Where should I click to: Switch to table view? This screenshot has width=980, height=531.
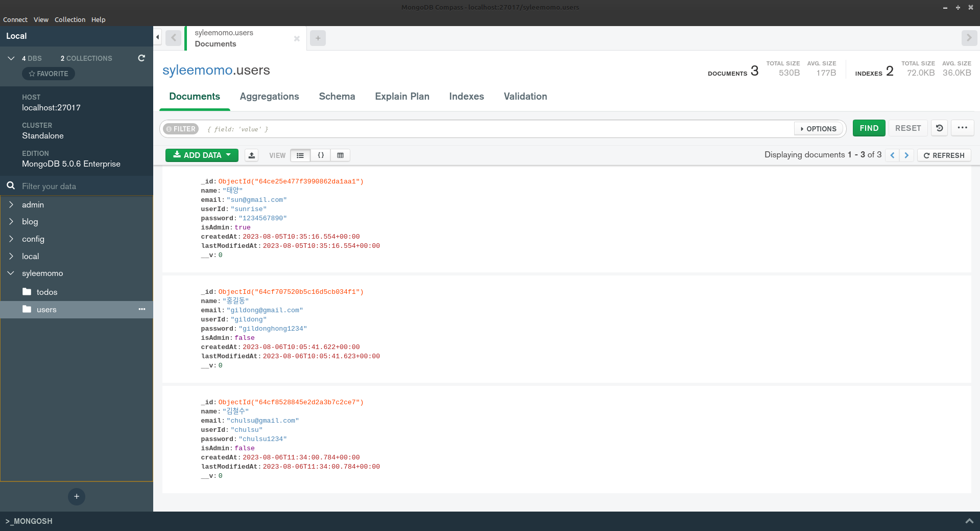pos(340,155)
